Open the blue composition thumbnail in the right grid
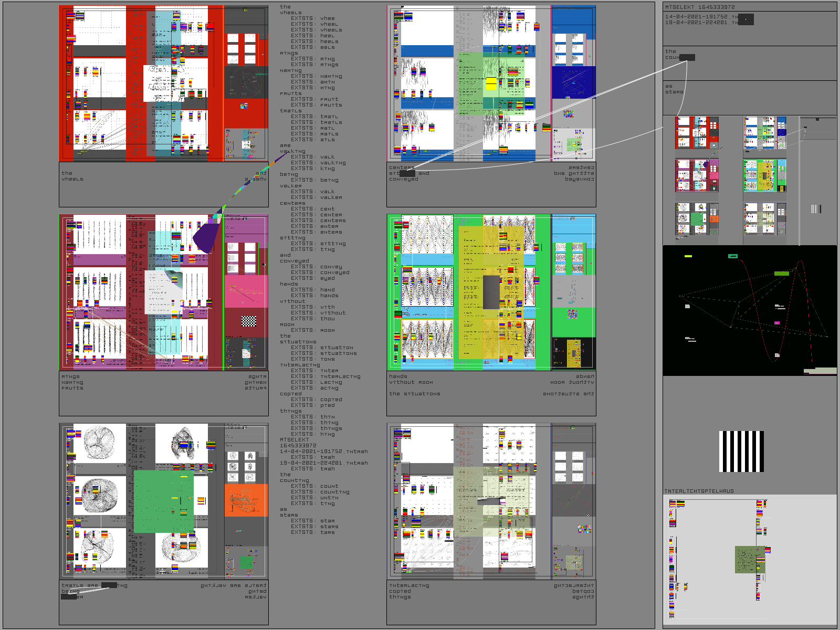 764,133
